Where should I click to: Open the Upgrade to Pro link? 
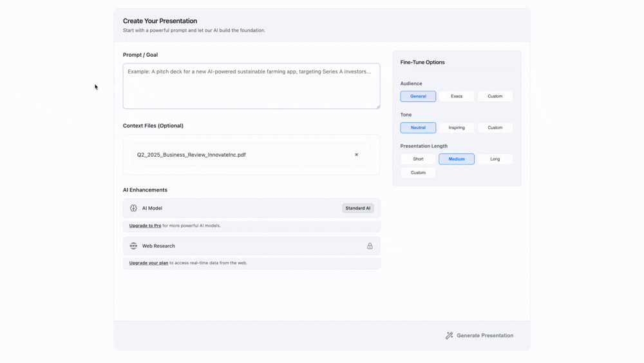(x=145, y=226)
